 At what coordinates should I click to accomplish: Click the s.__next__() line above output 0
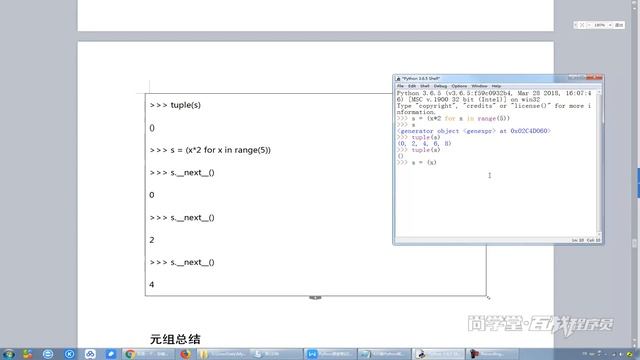[x=182, y=173]
